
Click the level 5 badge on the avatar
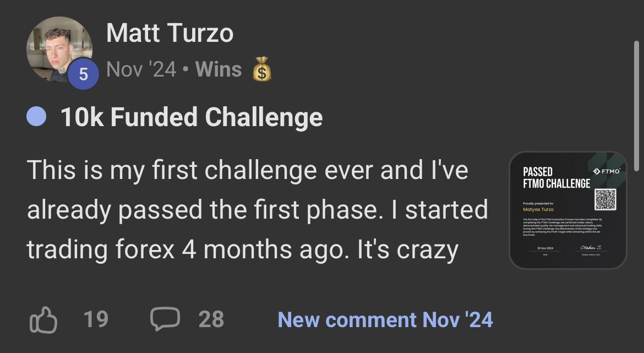click(x=84, y=74)
